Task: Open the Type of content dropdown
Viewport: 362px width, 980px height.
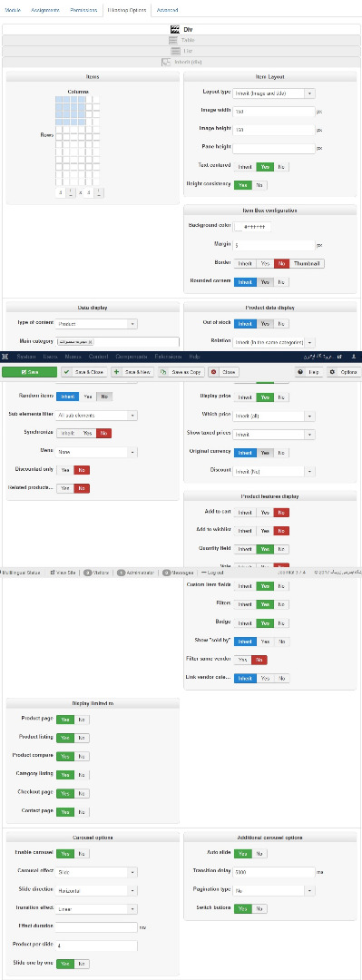Action: pyautogui.click(x=97, y=324)
